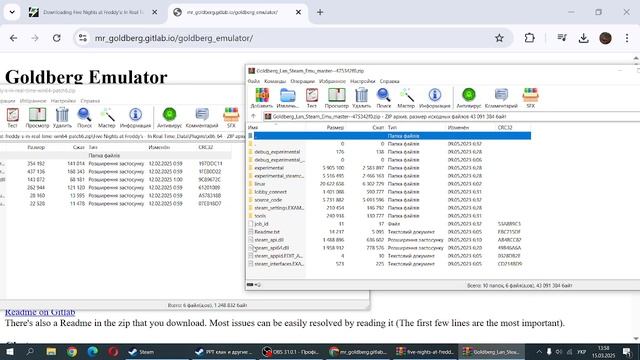
Task: Open Операции menu in Goldberg archive window
Action: 302,81
